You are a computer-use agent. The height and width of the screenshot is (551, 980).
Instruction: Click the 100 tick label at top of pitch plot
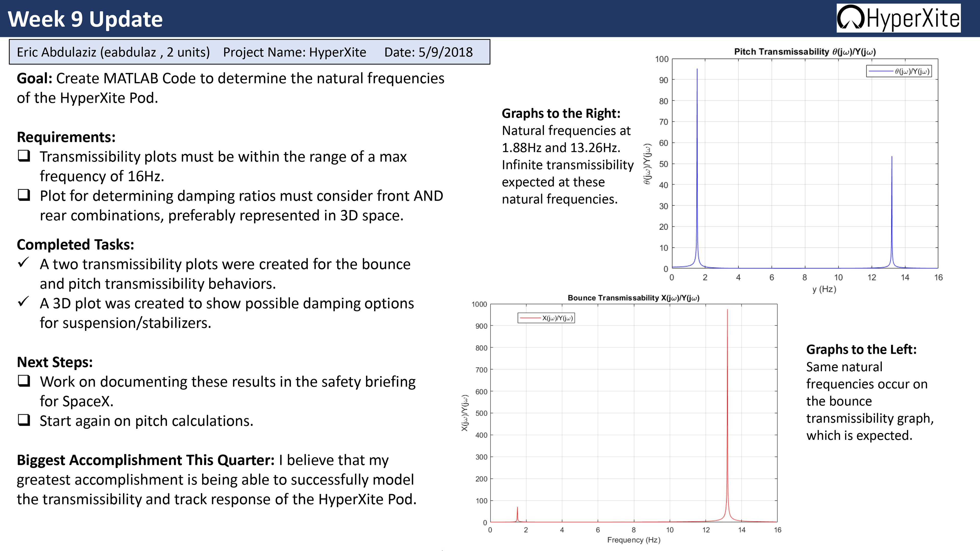click(x=661, y=59)
